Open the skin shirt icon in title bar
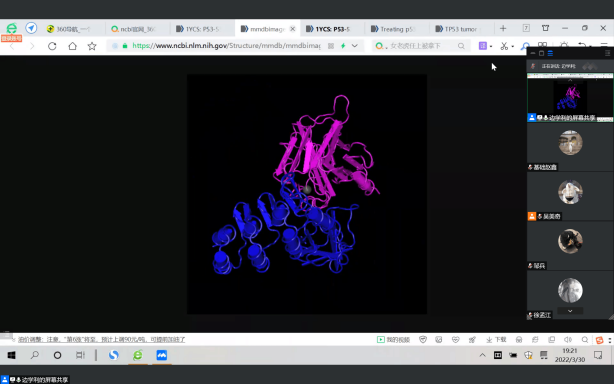Screen dimensions: 614x384 point(545,28)
